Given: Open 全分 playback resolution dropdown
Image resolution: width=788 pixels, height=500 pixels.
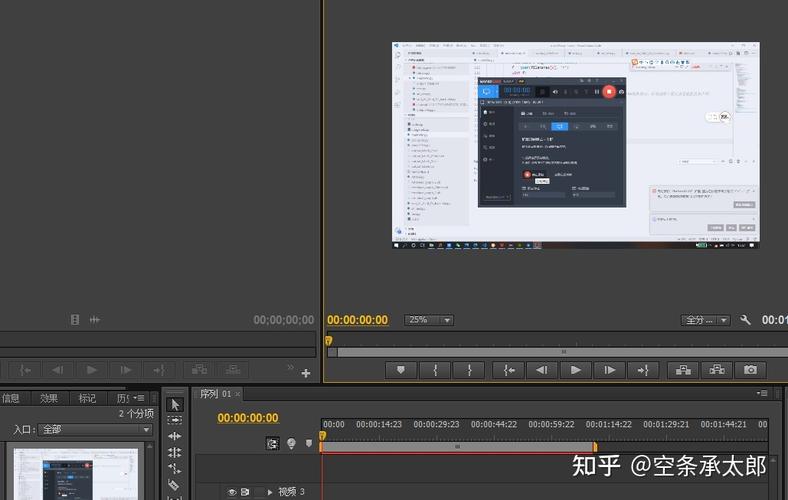Looking at the screenshot, I should point(705,320).
